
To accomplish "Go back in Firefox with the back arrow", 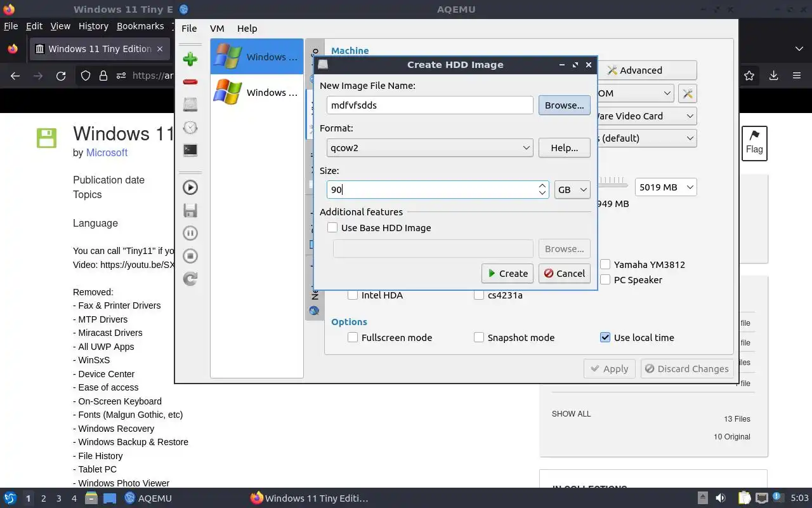I will 15,76.
